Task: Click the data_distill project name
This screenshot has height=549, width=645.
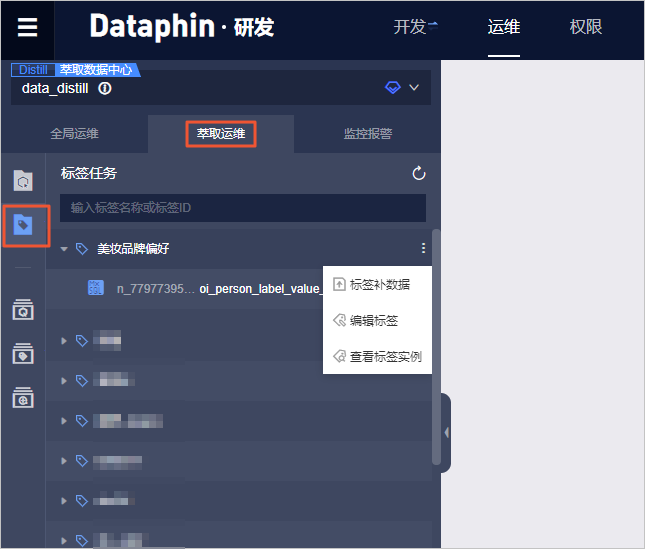Action: click(x=55, y=88)
